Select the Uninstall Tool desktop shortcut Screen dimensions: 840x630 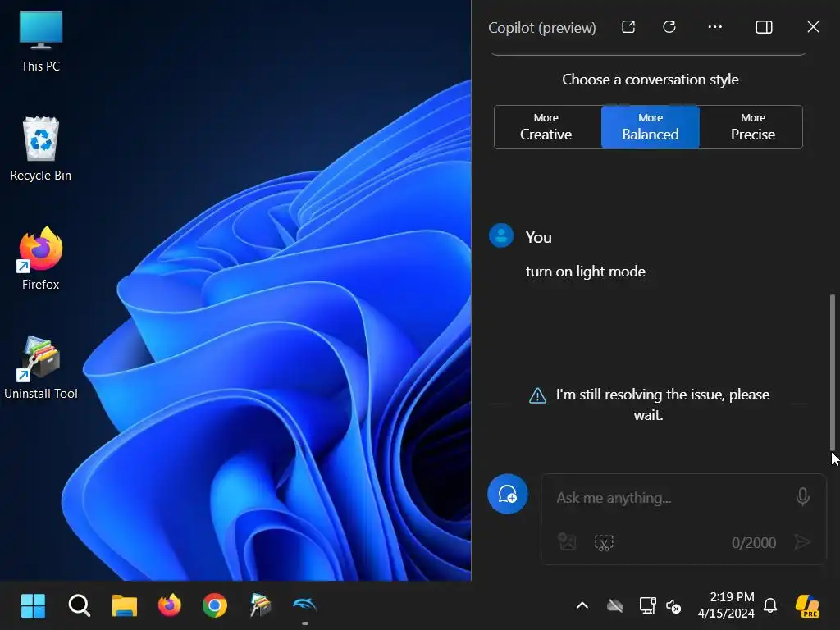41,368
